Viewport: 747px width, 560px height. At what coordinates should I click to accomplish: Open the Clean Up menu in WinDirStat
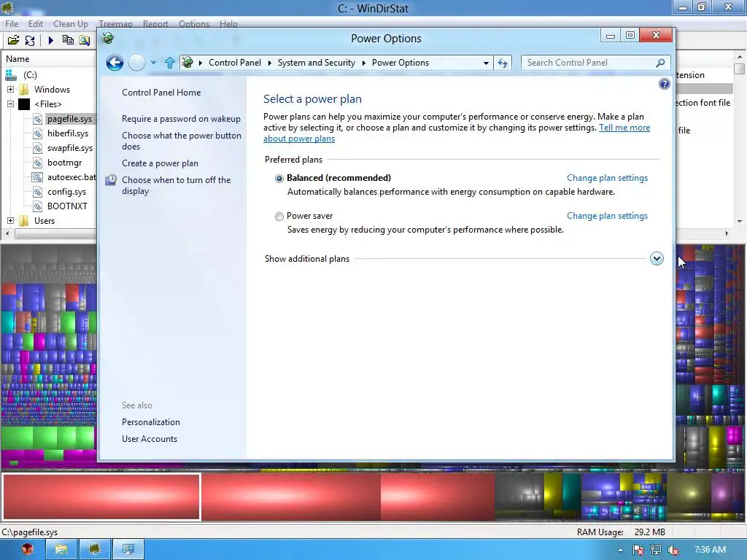pyautogui.click(x=71, y=24)
